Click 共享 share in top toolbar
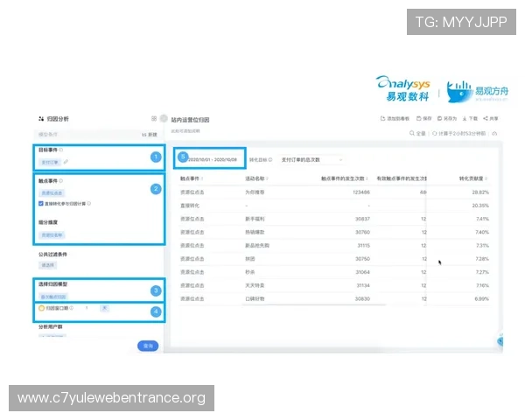525x420 pixels. (x=491, y=119)
